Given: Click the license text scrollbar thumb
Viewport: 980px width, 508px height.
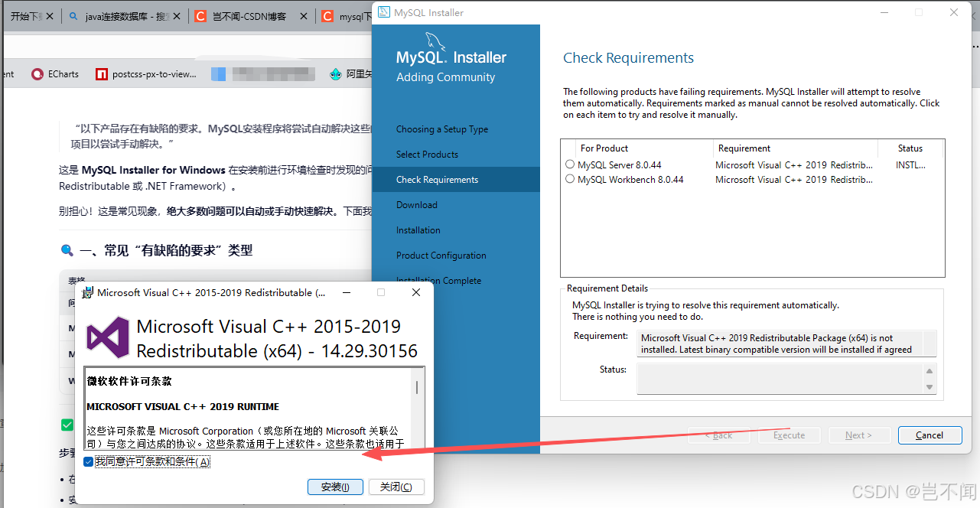Looking at the screenshot, I should pos(417,387).
